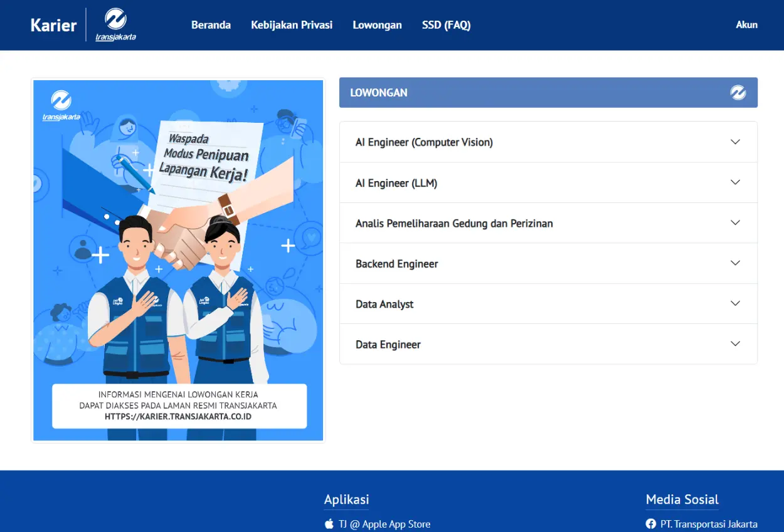Select the AI Engineer (Computer Vision) job title
Image resolution: width=784 pixels, height=532 pixels.
(424, 142)
